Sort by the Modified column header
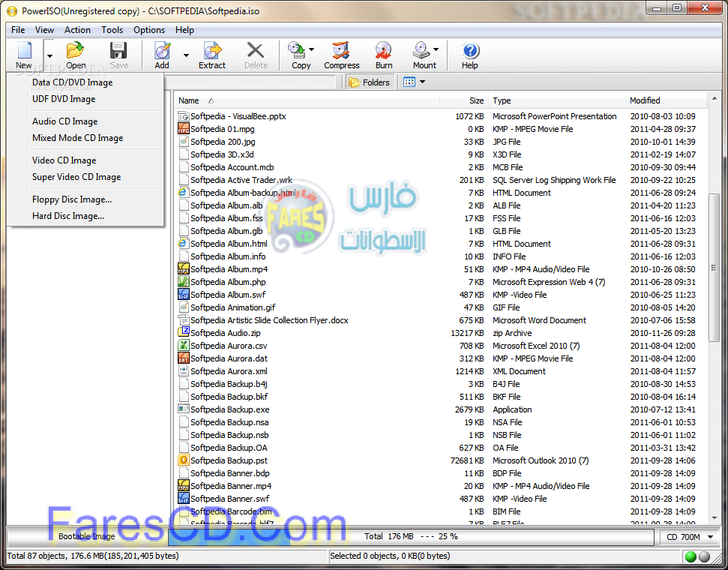The width and height of the screenshot is (728, 570). [667, 100]
